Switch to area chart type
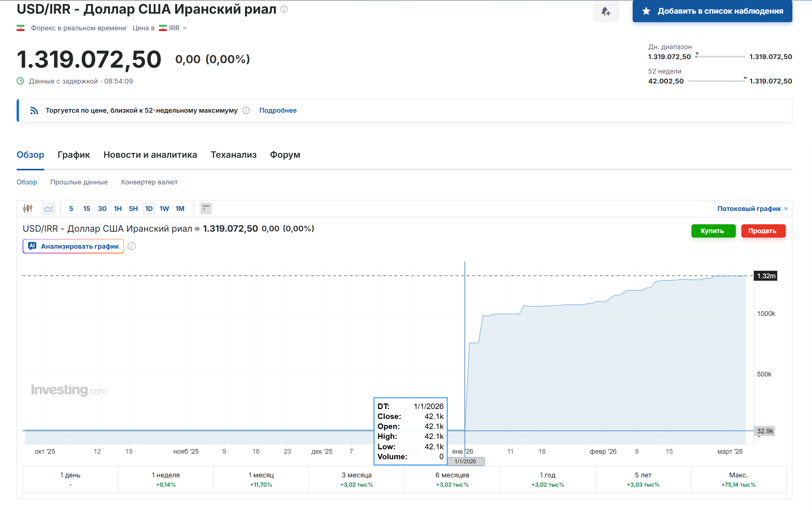This screenshot has width=812, height=511. [48, 208]
